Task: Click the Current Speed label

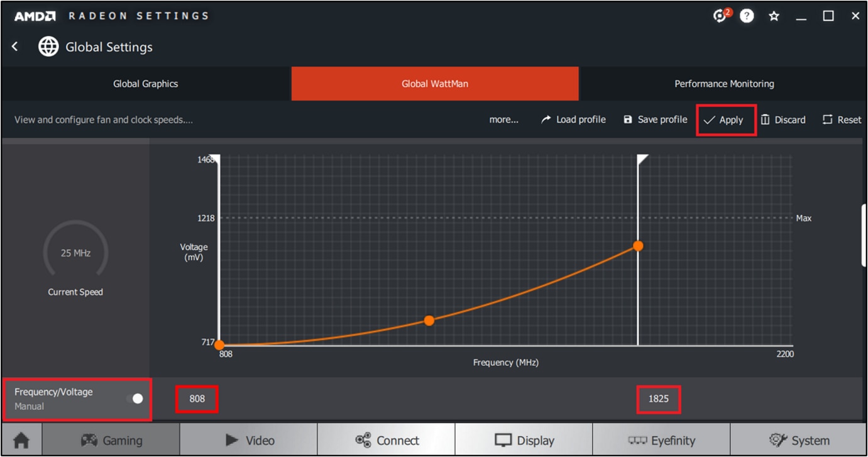Action: pos(75,292)
